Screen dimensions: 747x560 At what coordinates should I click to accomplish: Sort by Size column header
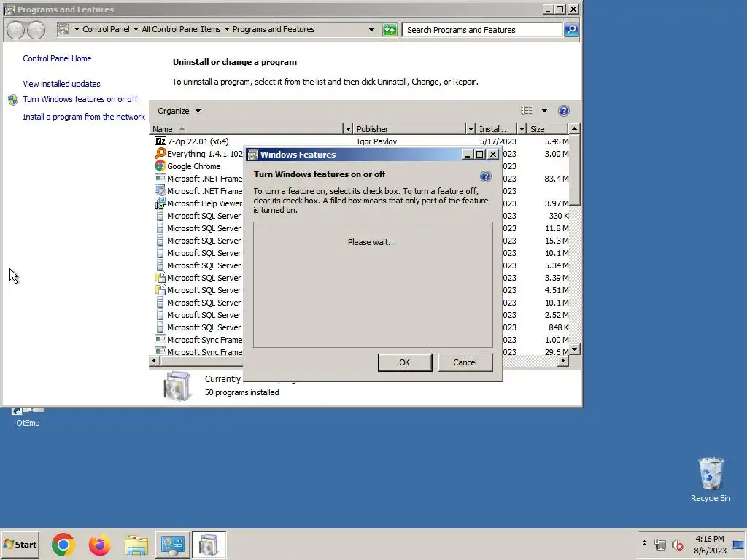[x=548, y=129]
